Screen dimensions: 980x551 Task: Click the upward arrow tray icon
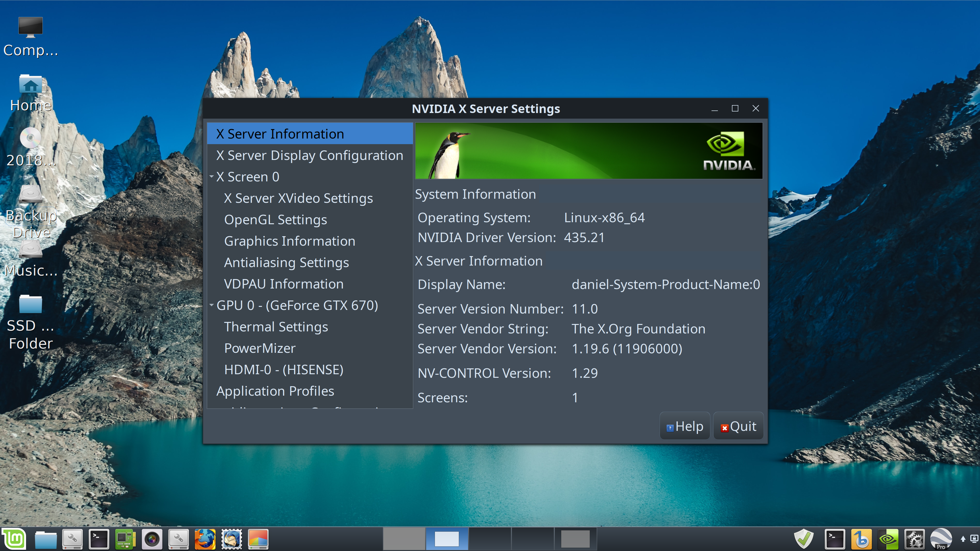963,539
